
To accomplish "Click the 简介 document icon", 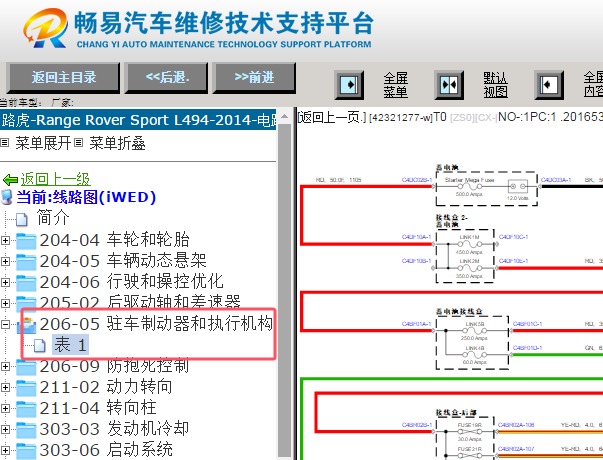I will tap(22, 219).
